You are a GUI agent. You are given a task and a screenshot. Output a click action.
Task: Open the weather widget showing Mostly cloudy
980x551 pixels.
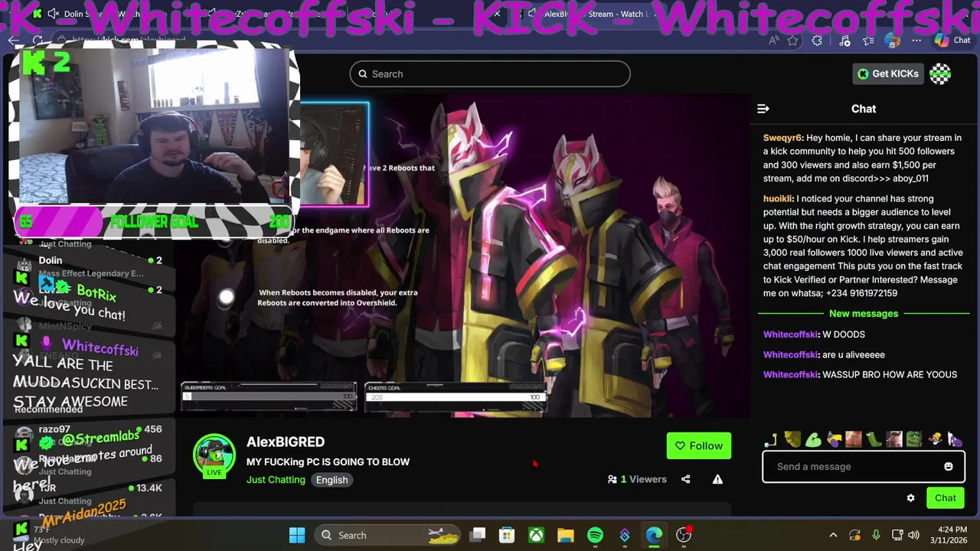click(50, 535)
